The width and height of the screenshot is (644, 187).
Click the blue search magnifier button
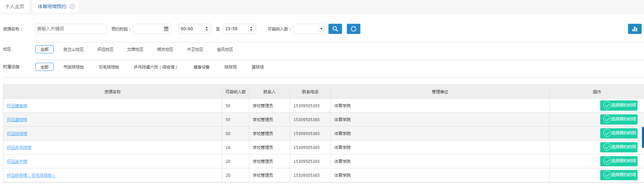coord(335,29)
